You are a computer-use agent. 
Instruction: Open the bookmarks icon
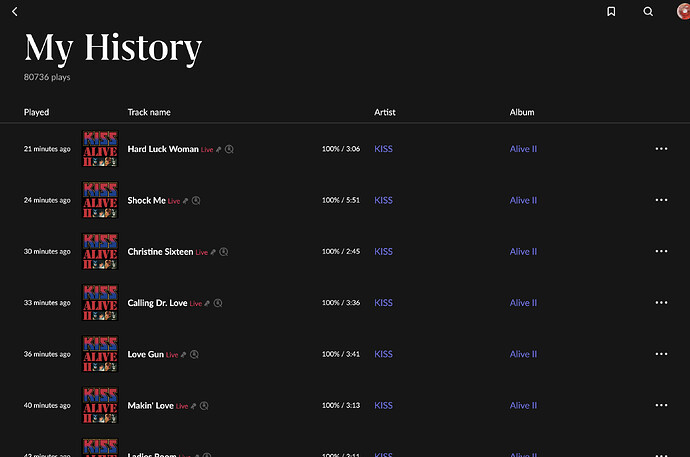[x=611, y=11]
